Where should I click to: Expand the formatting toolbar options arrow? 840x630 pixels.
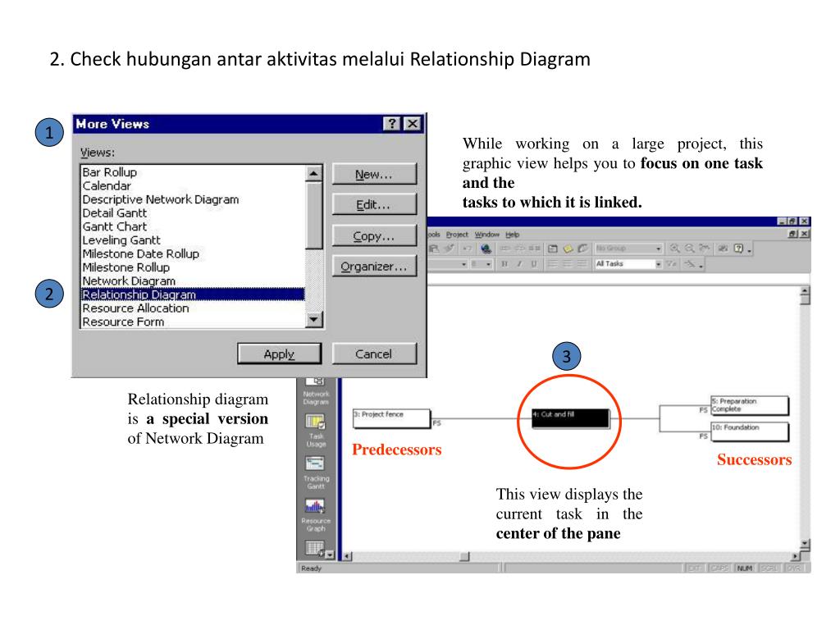pyautogui.click(x=701, y=265)
